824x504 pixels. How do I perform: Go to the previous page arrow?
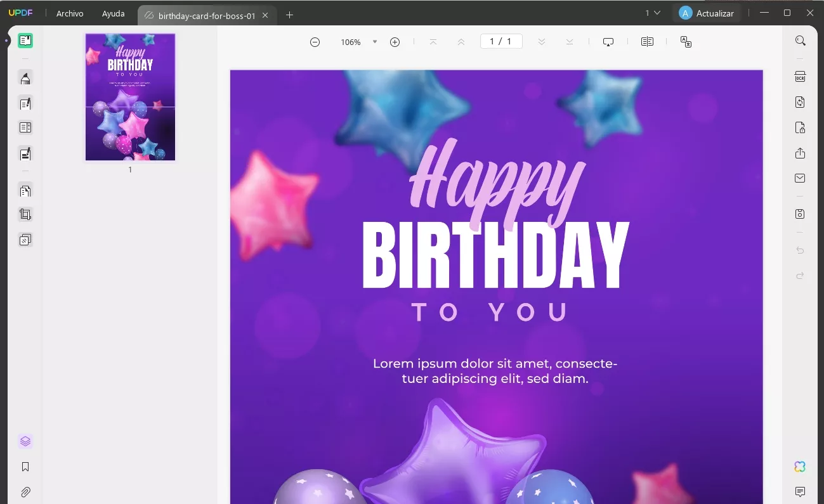[x=461, y=42]
